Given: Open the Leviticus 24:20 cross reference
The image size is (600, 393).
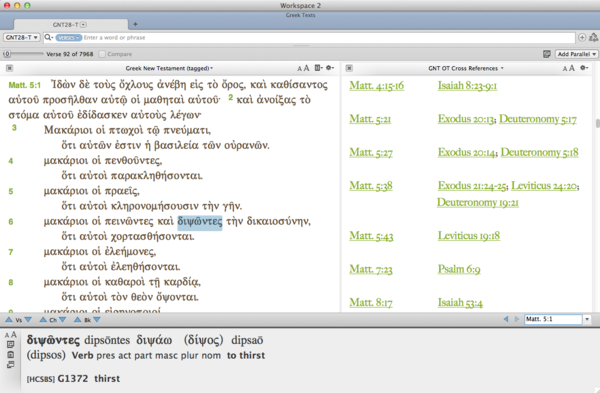Looking at the screenshot, I should click(544, 186).
